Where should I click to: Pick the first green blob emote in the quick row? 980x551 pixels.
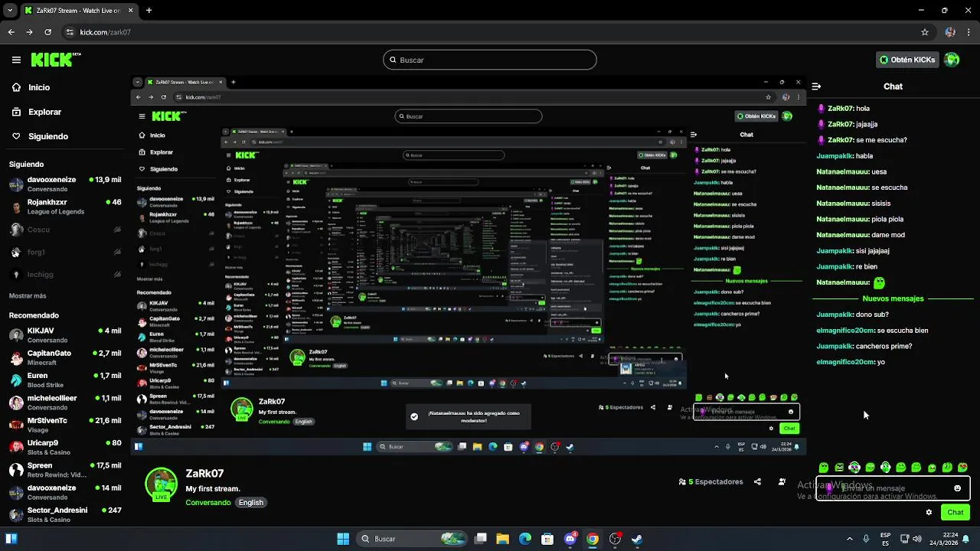click(824, 468)
